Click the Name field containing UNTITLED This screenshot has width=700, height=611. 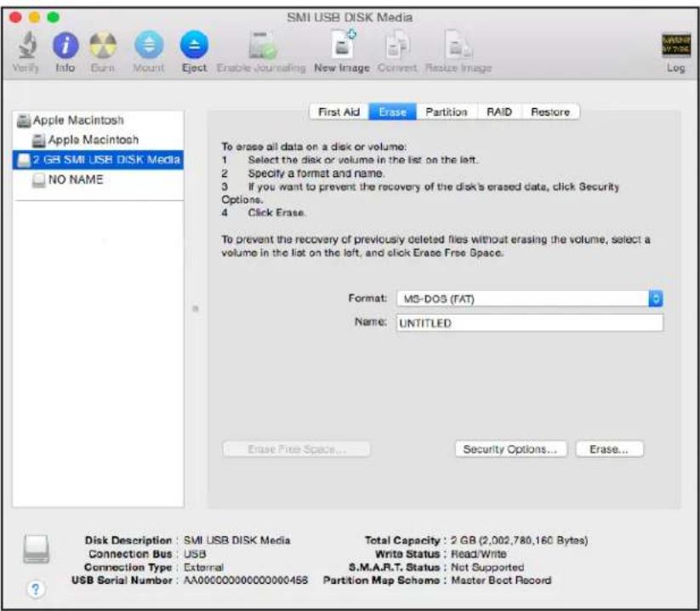click(529, 323)
